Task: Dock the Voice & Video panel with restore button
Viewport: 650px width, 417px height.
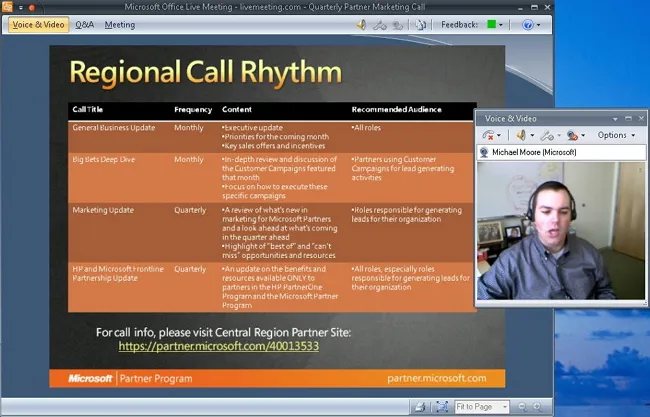Action: pos(628,119)
